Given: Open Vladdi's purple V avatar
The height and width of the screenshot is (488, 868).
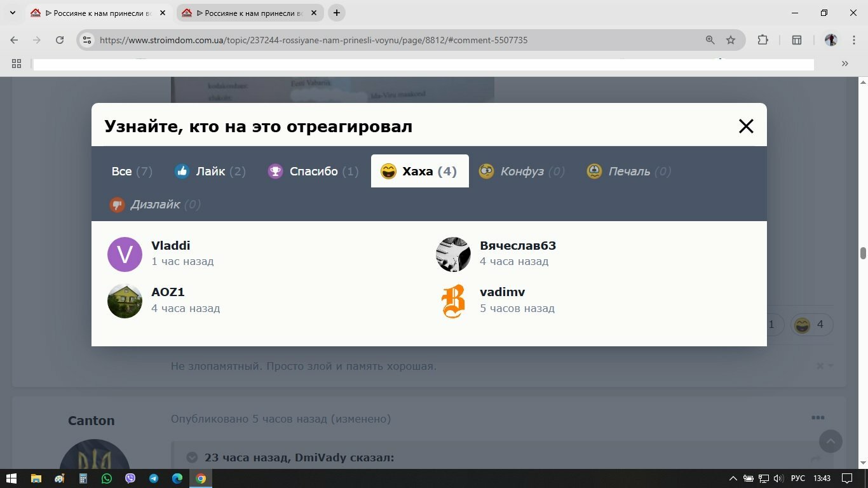Looking at the screenshot, I should pos(125,254).
